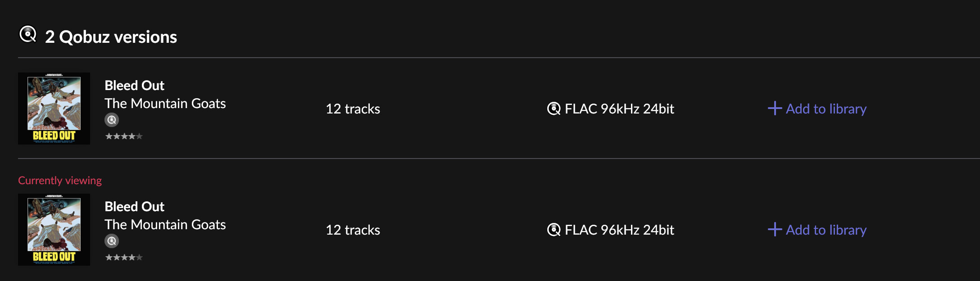This screenshot has width=980, height=281.
Task: Add the first Bleed Out version to library
Action: tap(826, 109)
